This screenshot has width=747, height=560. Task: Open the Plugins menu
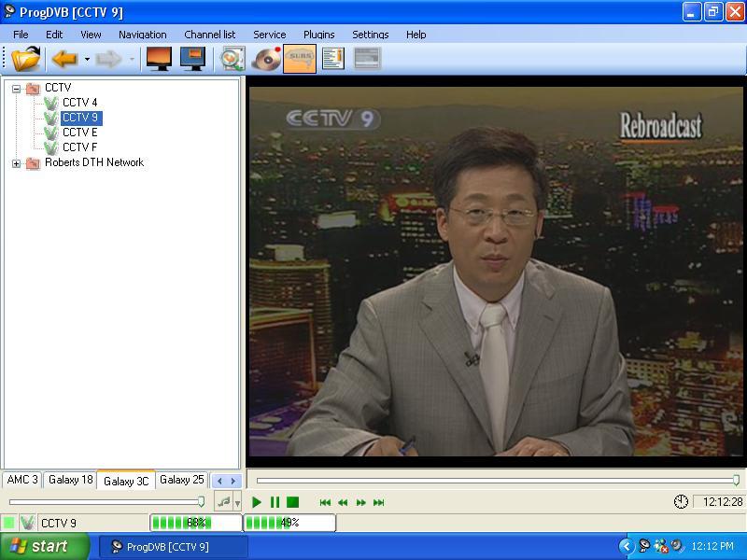point(318,35)
